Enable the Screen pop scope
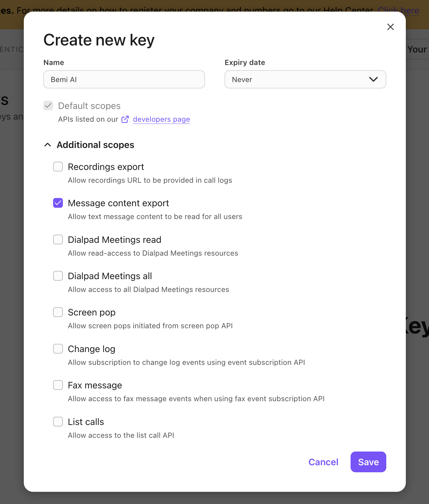Screen dimensions: 429x504 point(58,312)
